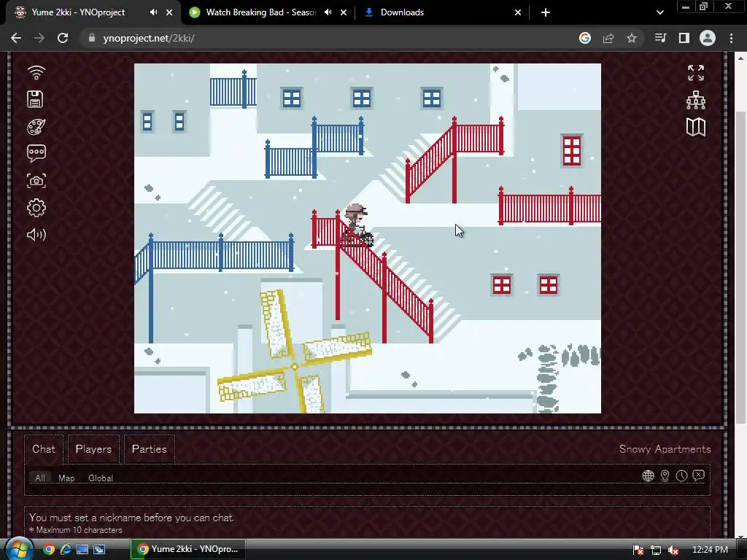Image resolution: width=747 pixels, height=560 pixels.
Task: Share this page using the share icon
Action: (x=608, y=38)
